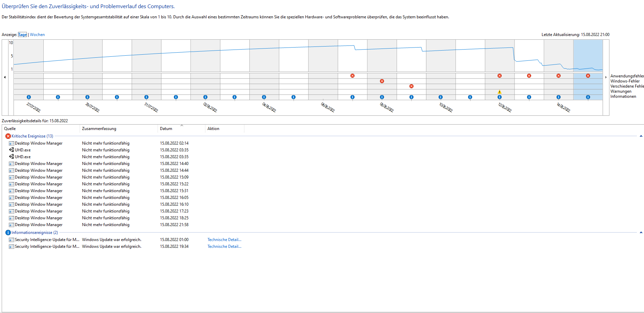Screen dimensions: 644x313
Task: Click the application failure icon on 14.08.2022
Action: tap(559, 76)
